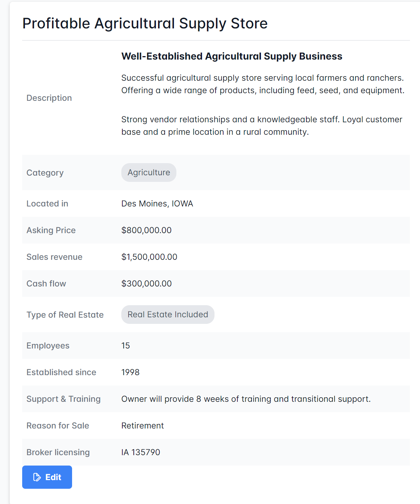This screenshot has width=420, height=504.
Task: Click the Real Estate Included badge
Action: click(168, 315)
